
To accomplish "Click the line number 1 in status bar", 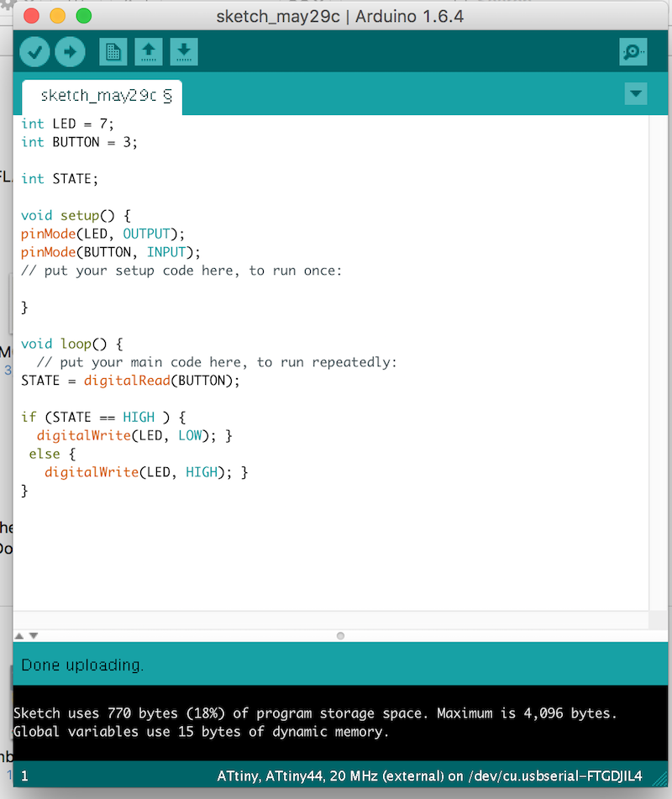I will click(24, 776).
